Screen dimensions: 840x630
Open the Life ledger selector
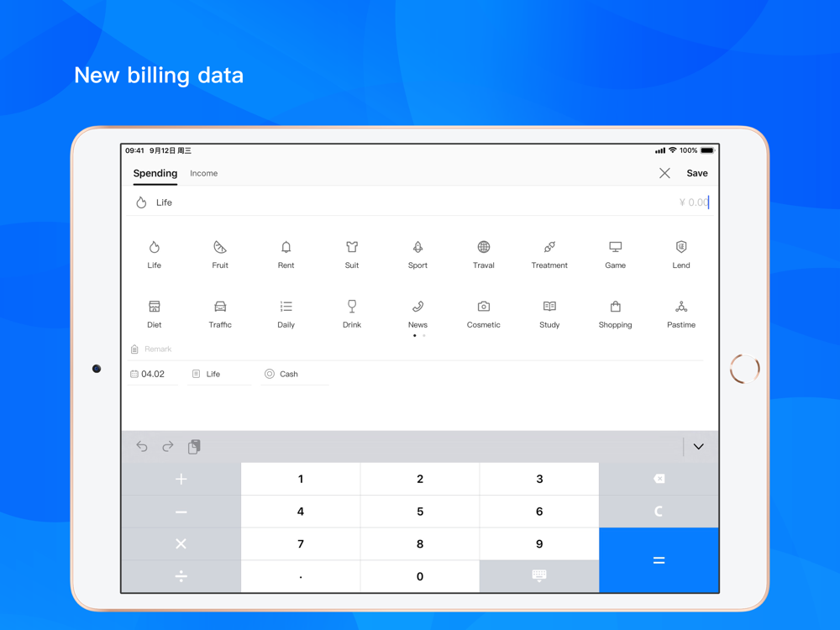coord(219,374)
